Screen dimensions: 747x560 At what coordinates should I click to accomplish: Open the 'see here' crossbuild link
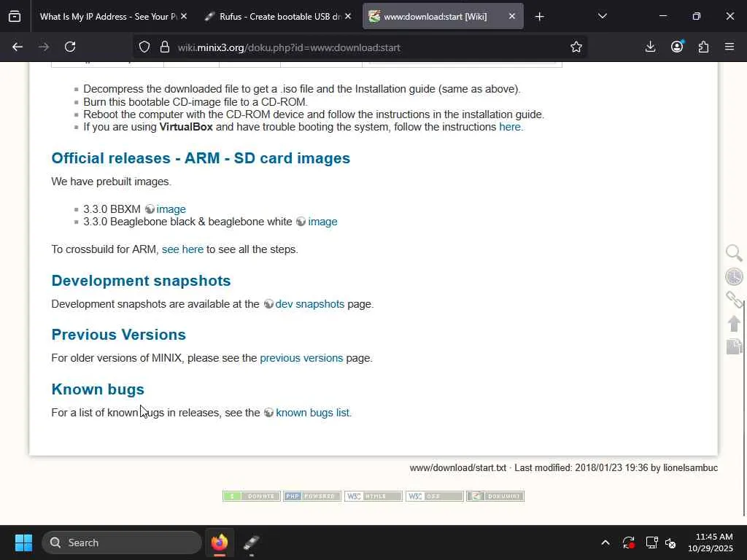pyautogui.click(x=182, y=249)
